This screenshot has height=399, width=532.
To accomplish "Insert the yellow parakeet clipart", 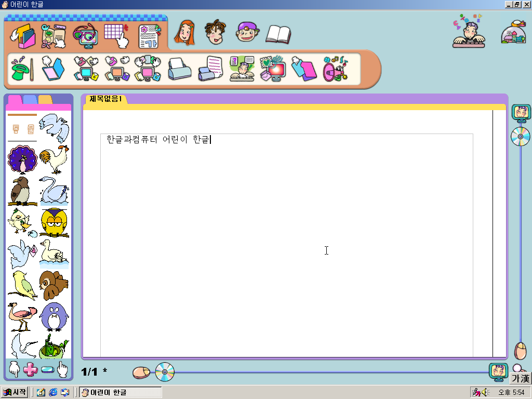I will click(22, 285).
